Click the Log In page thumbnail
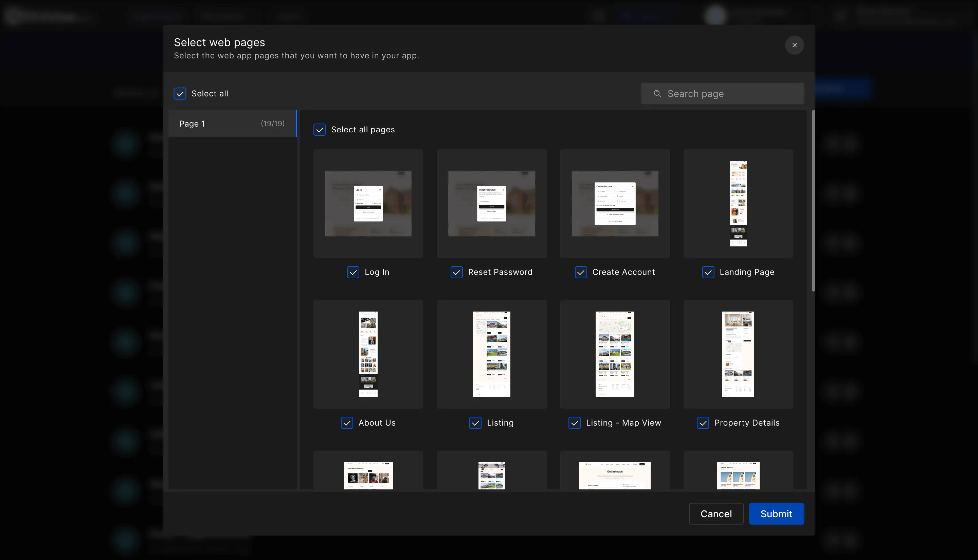Screen dimensions: 978x560 368,203
